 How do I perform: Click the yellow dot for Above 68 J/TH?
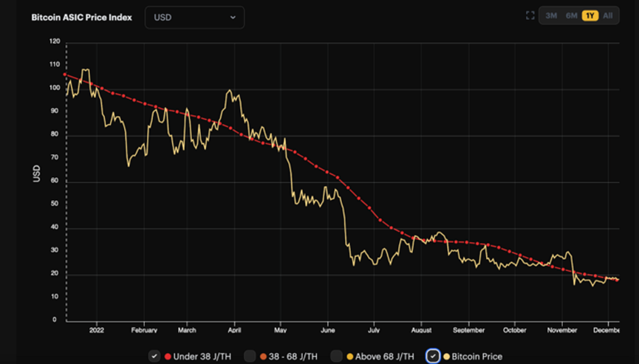coord(350,357)
